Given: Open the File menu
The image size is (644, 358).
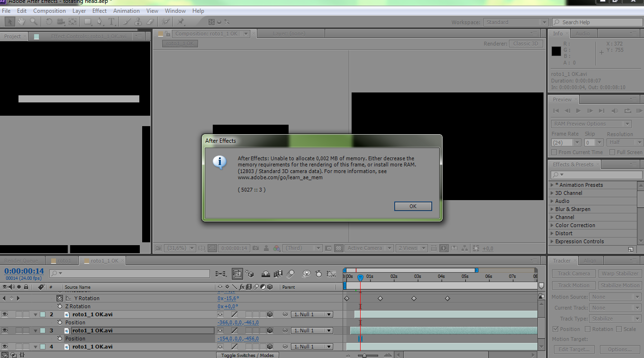Looking at the screenshot, I should tap(6, 10).
